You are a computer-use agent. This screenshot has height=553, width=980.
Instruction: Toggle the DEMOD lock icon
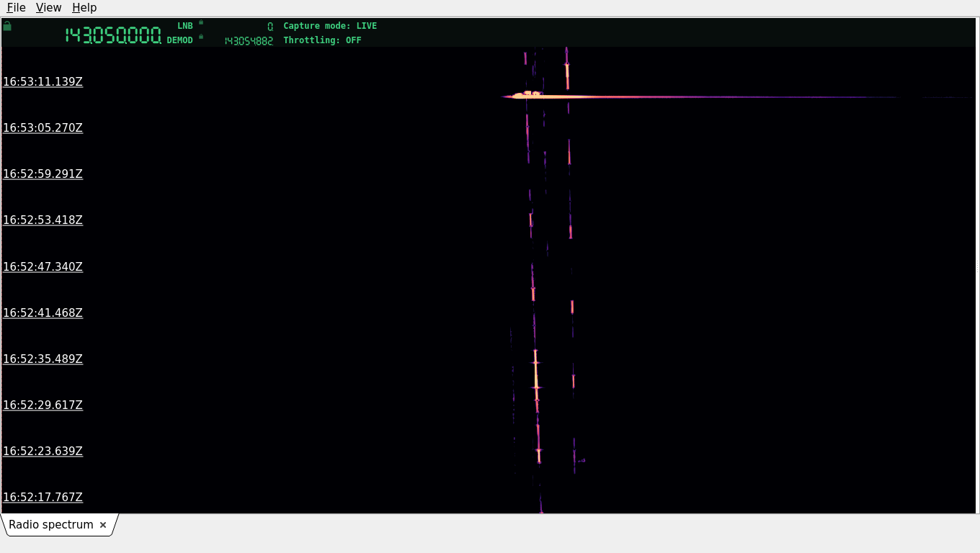[201, 37]
